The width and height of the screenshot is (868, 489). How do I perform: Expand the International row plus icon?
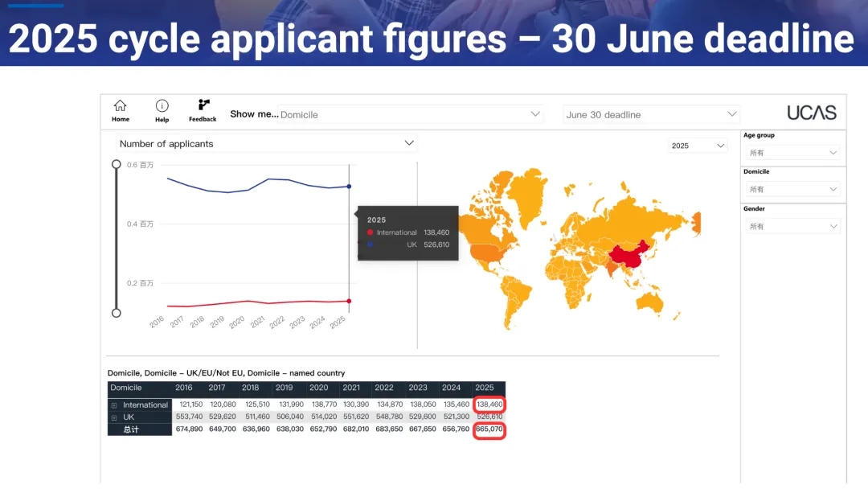(x=114, y=405)
